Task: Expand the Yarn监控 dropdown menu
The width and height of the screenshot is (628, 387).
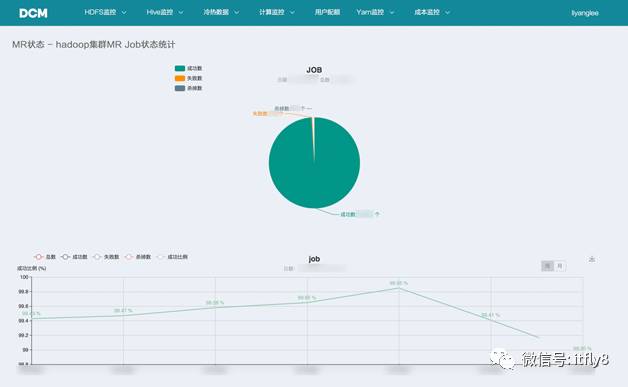Action: coord(375,12)
